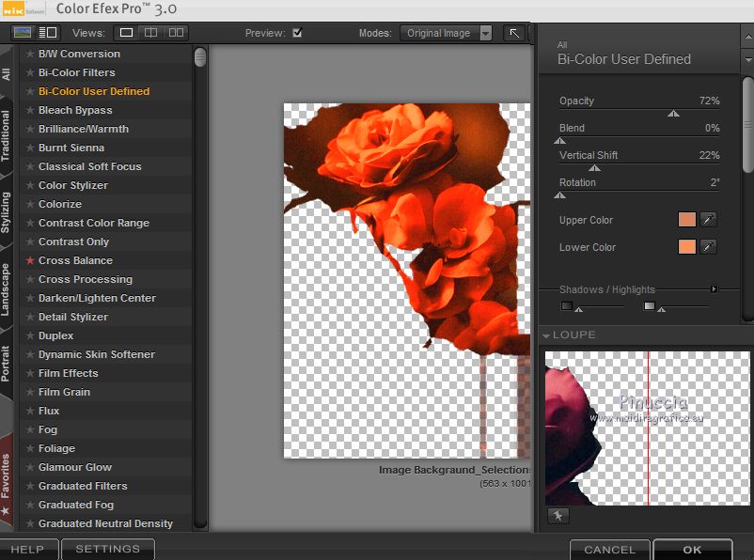
Task: Open the Traditional filter category tab
Action: [7, 136]
